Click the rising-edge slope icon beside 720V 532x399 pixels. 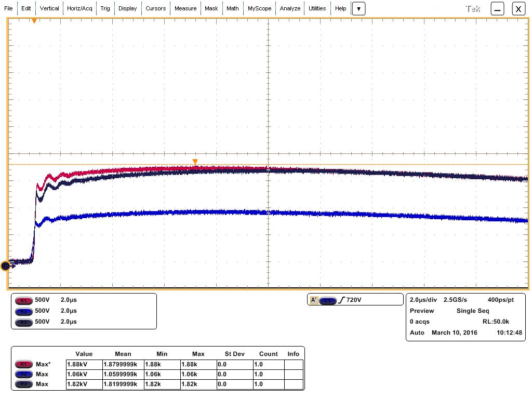click(341, 300)
